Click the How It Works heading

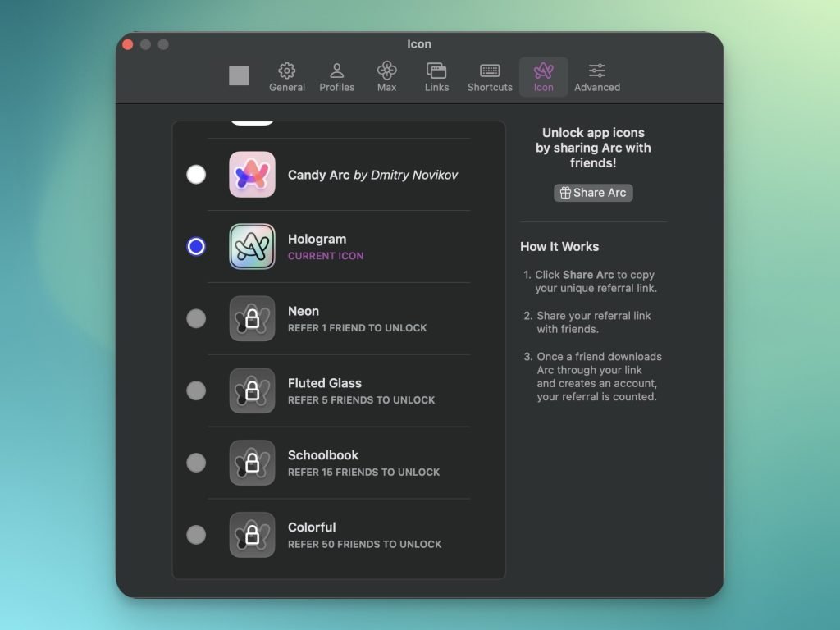coord(559,246)
